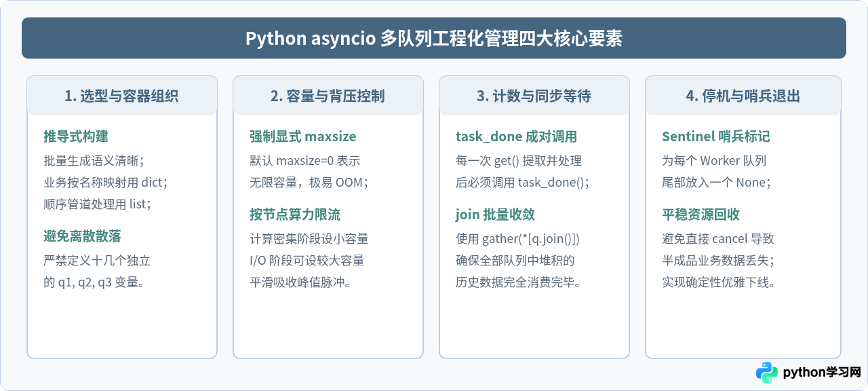
Task: Click the 'python学习网' site label
Action: (x=822, y=373)
